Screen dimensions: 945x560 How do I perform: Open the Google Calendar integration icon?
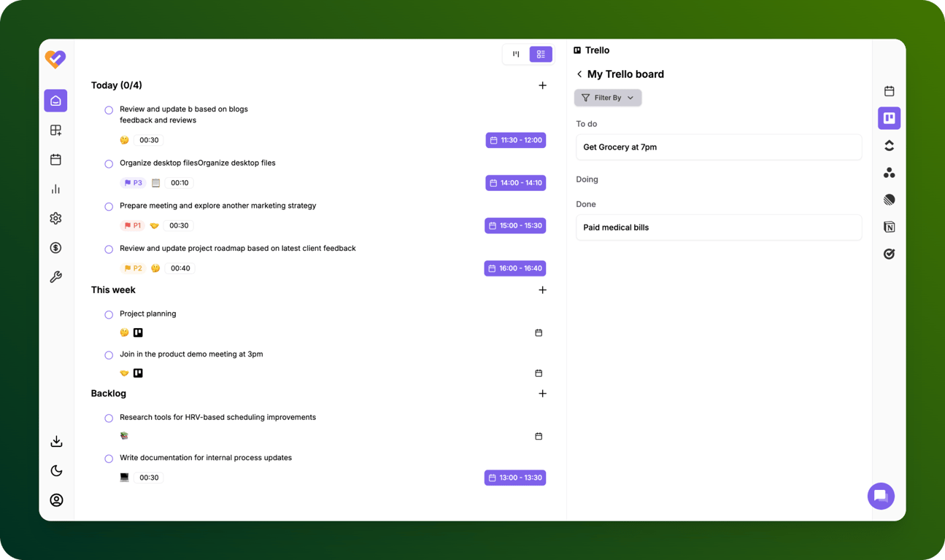point(889,90)
